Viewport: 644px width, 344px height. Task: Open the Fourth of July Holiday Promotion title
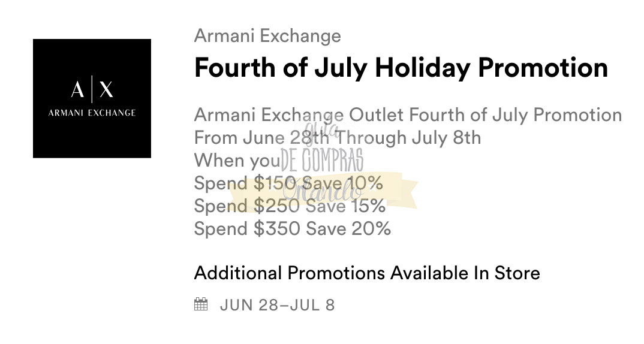(x=401, y=68)
